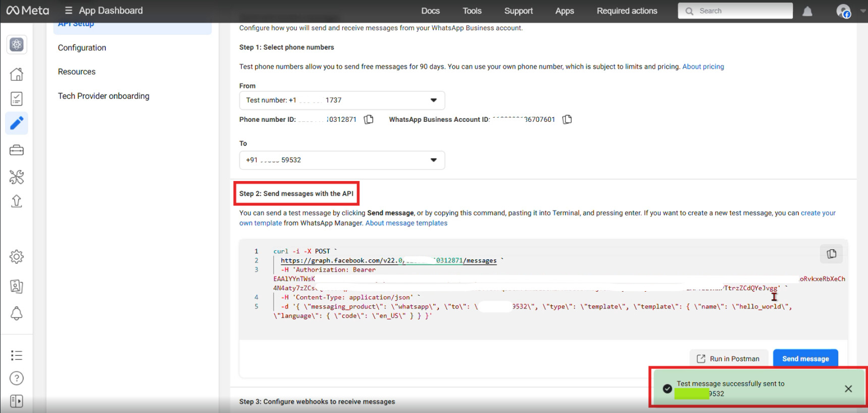Image resolution: width=868 pixels, height=413 pixels.
Task: Open Required actions in top bar
Action: (x=627, y=11)
